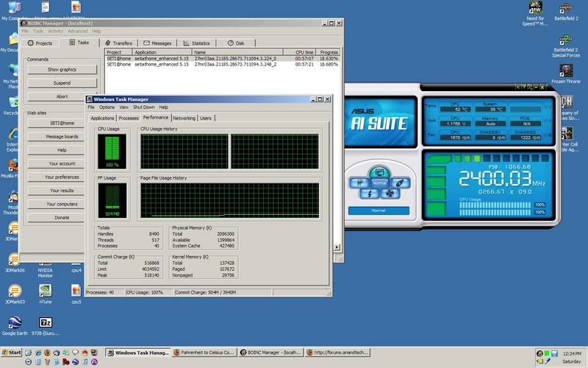Open the Google Earth desktop icon
The width and height of the screenshot is (588, 368).
[x=15, y=325]
